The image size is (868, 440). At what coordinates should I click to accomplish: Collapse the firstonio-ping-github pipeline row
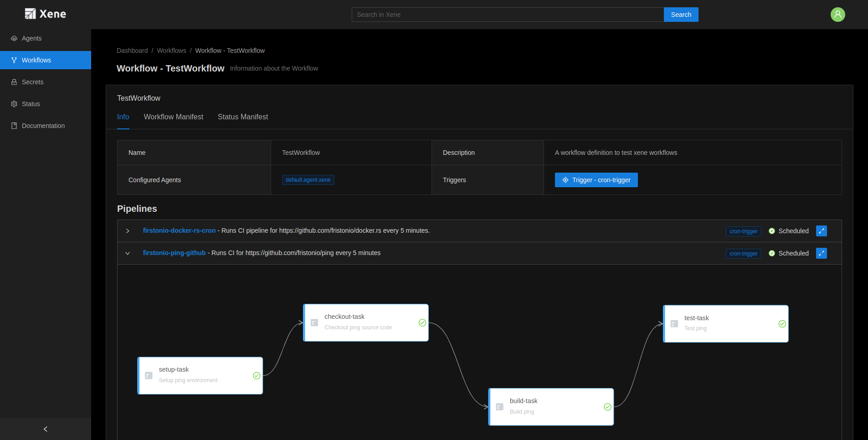click(x=128, y=253)
